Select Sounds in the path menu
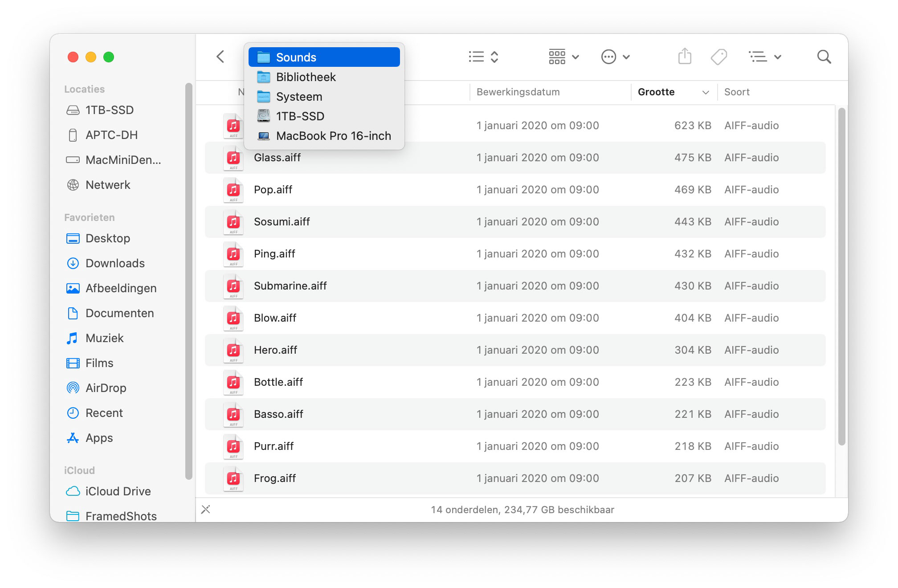 pyautogui.click(x=324, y=57)
